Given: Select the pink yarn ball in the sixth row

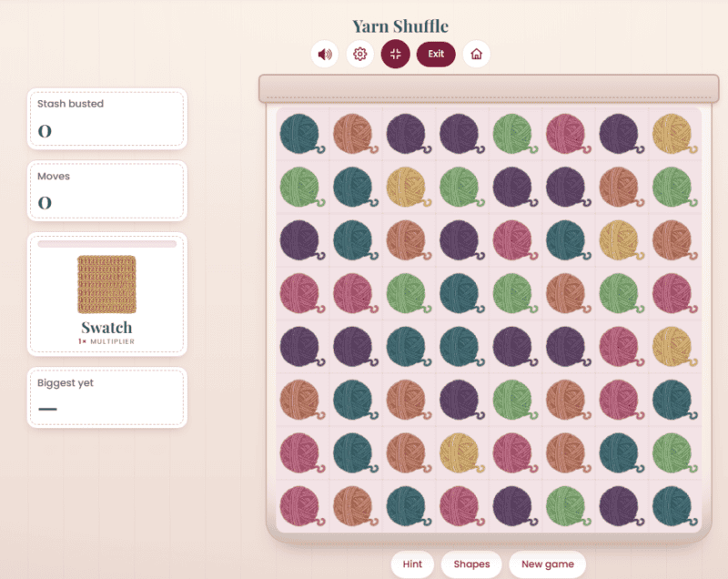Looking at the screenshot, I should [621, 400].
